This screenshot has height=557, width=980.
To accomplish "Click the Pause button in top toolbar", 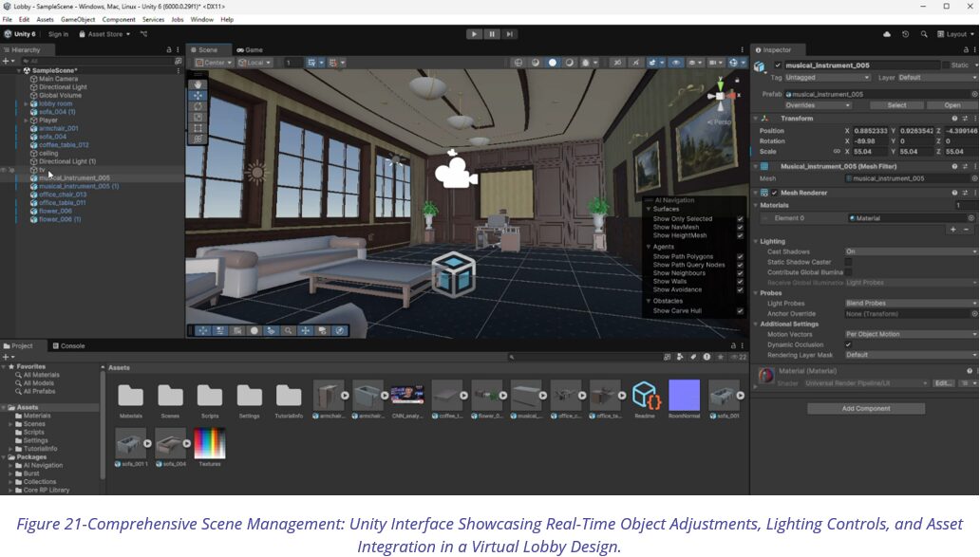I will [x=492, y=34].
